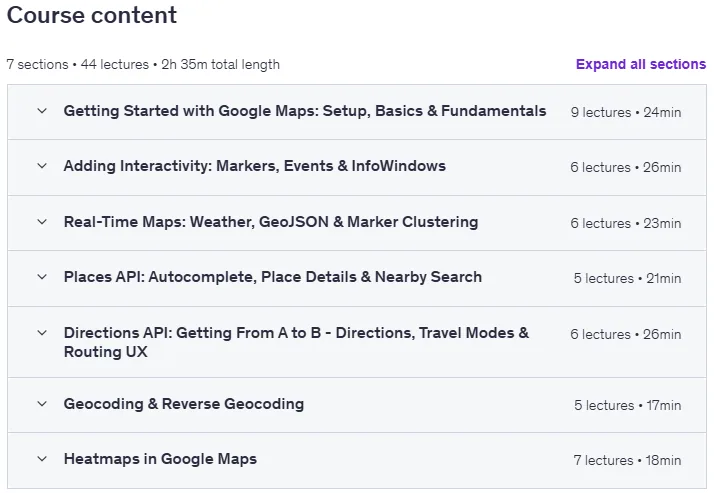Expand Heatmaps in Google Maps chevron
Screen dimensions: 714x493
[42, 459]
